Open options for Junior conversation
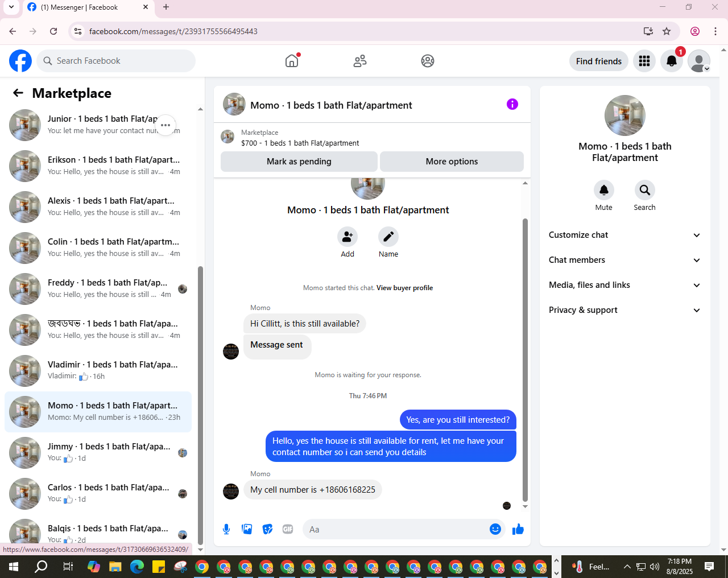This screenshot has height=578, width=728. pyautogui.click(x=166, y=125)
